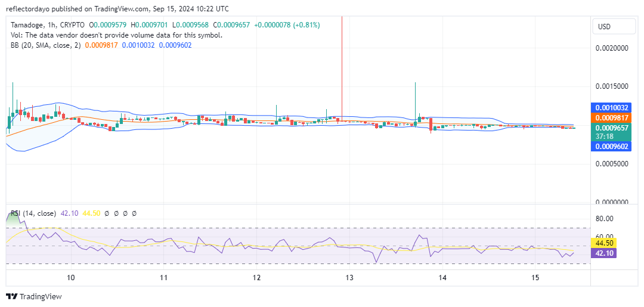Click the 0.0005000 price axis label

(x=612, y=164)
